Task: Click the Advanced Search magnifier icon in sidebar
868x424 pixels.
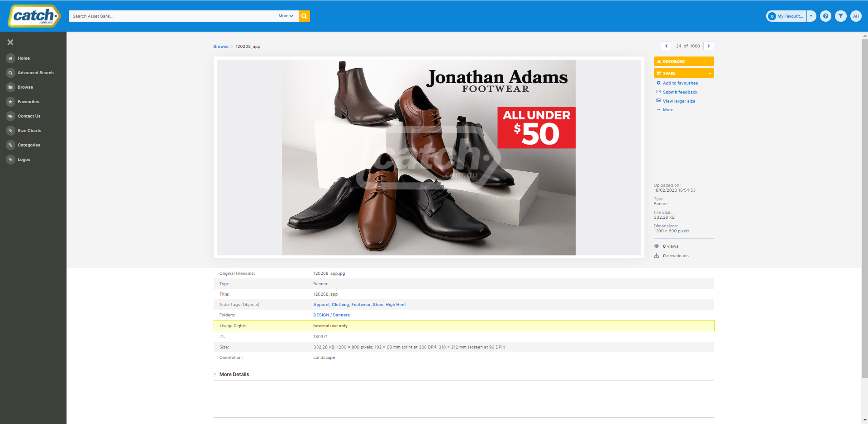Action: click(10, 73)
